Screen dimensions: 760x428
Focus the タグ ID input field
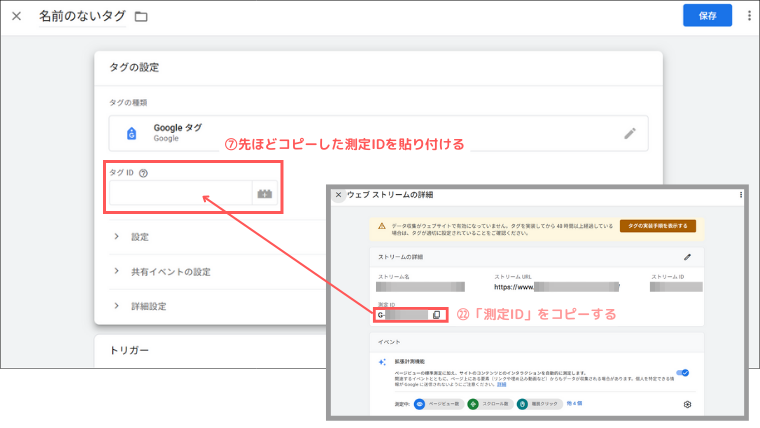click(180, 193)
